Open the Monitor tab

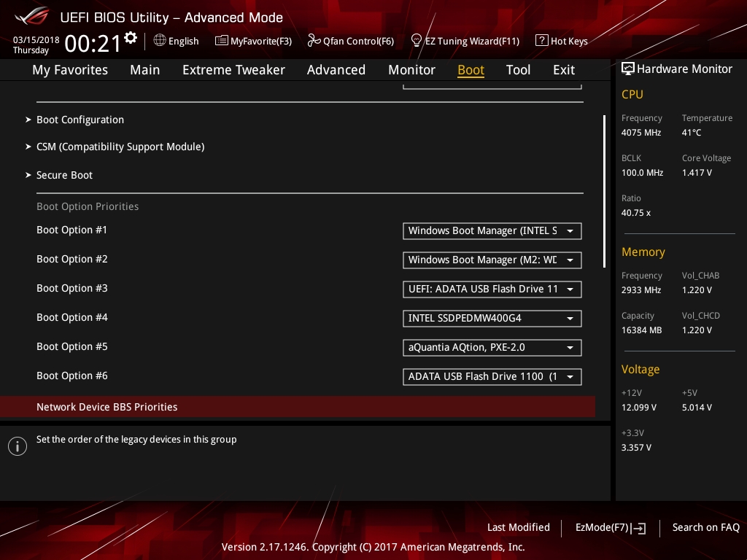(411, 70)
